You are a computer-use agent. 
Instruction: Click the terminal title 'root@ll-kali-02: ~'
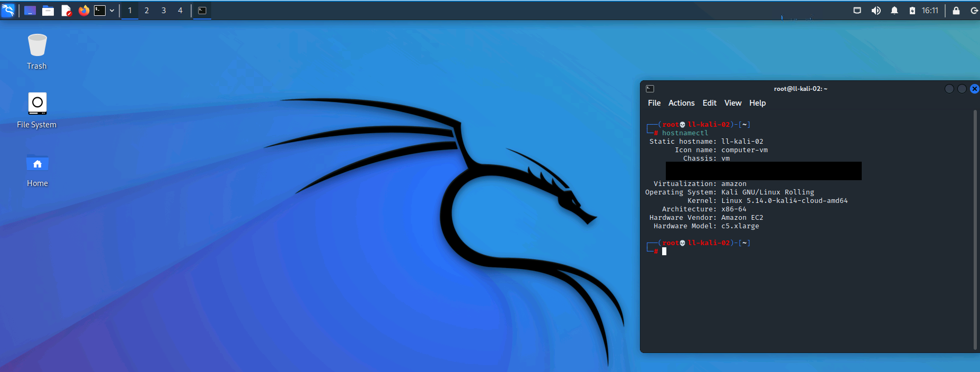(x=800, y=89)
